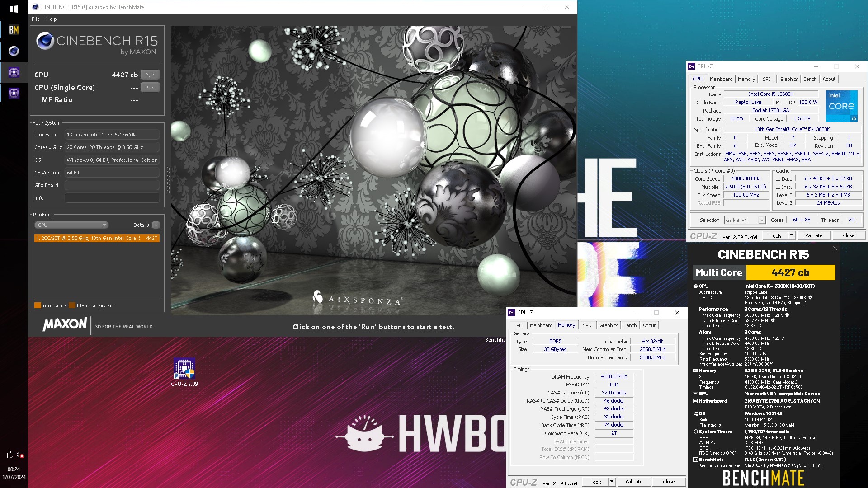
Task: Click Tools button in upper CPU-Z window
Action: click(776, 235)
